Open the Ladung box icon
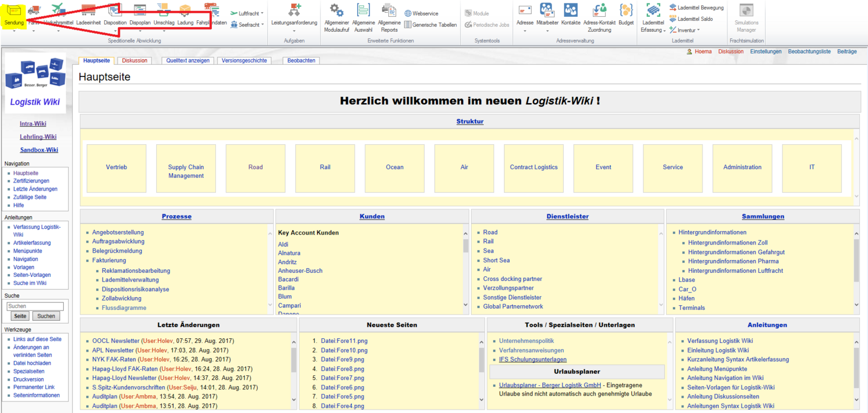Screen dimensions: 868x413 [185, 10]
